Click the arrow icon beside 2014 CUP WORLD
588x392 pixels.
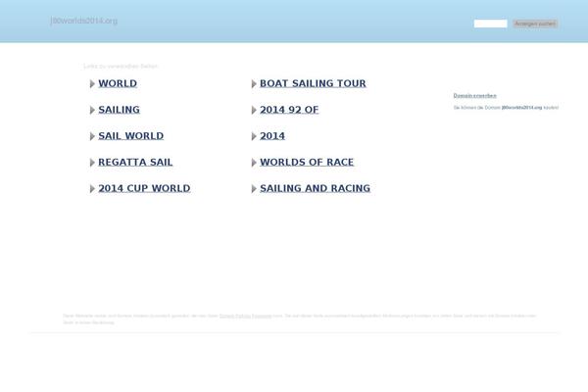tap(92, 189)
